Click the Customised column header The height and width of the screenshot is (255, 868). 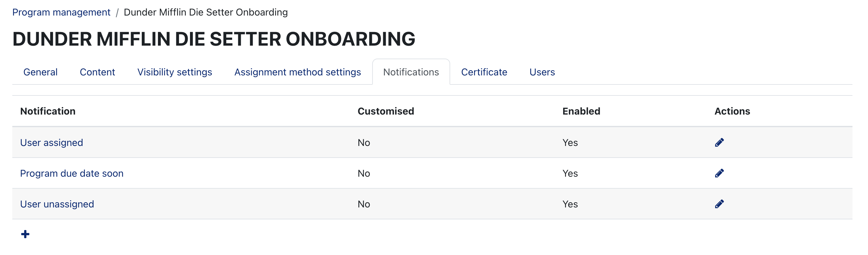tap(385, 111)
